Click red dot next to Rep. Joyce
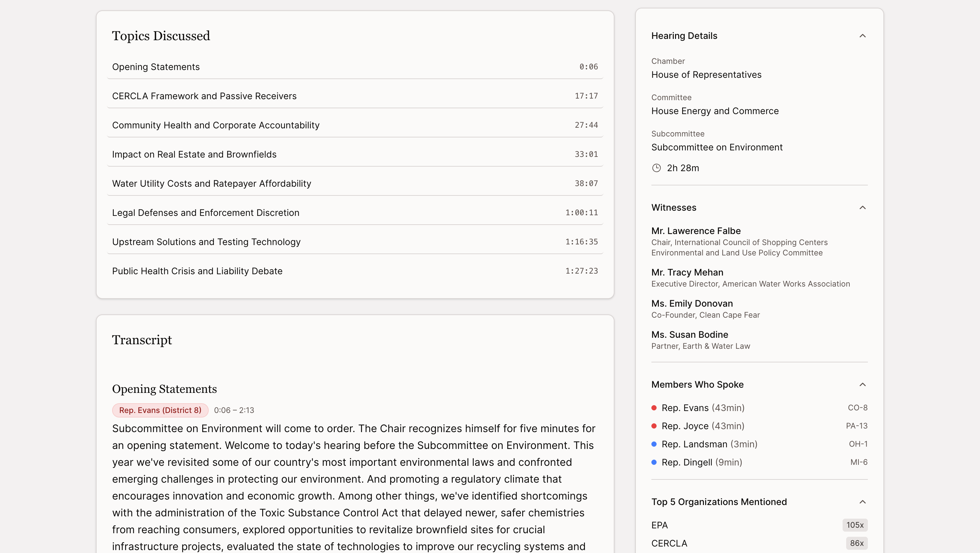 (654, 426)
